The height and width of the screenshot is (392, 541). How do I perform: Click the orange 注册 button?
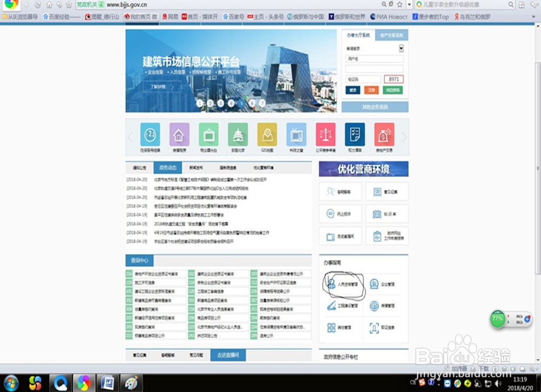371,90
